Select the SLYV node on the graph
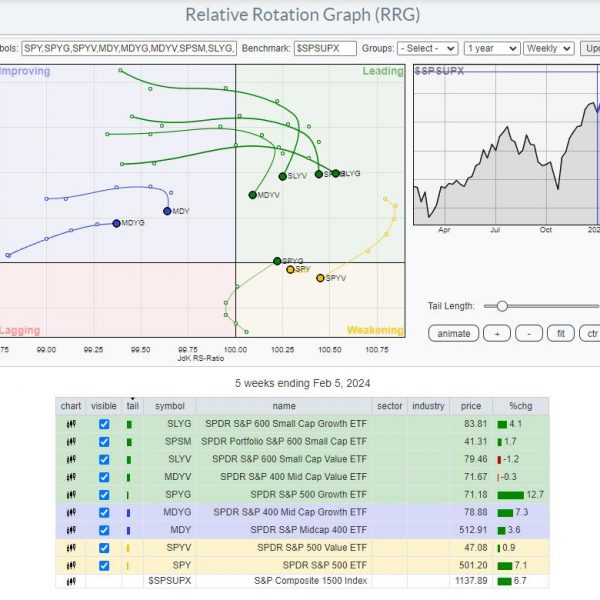This screenshot has width=600, height=600. [282, 176]
